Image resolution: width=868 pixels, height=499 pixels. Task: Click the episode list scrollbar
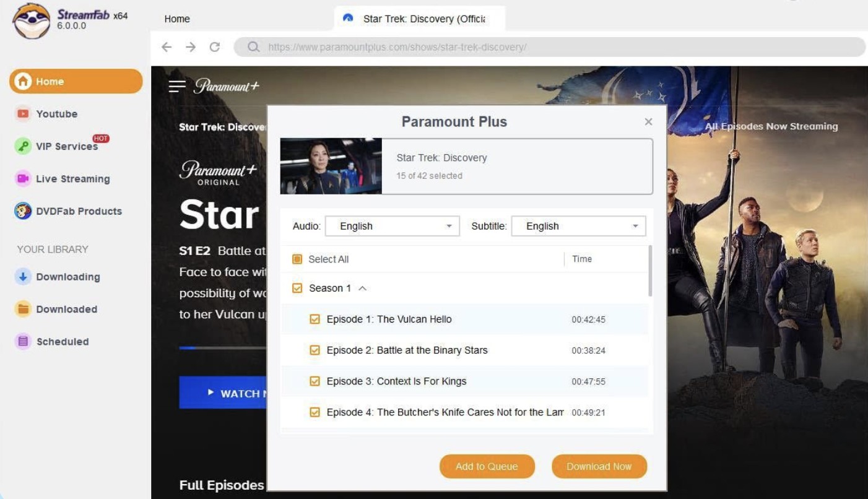pos(649,271)
